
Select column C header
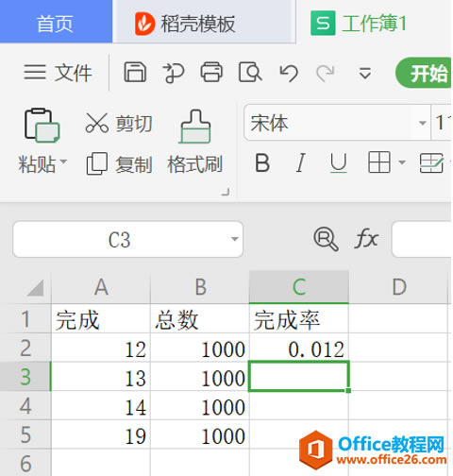click(299, 287)
